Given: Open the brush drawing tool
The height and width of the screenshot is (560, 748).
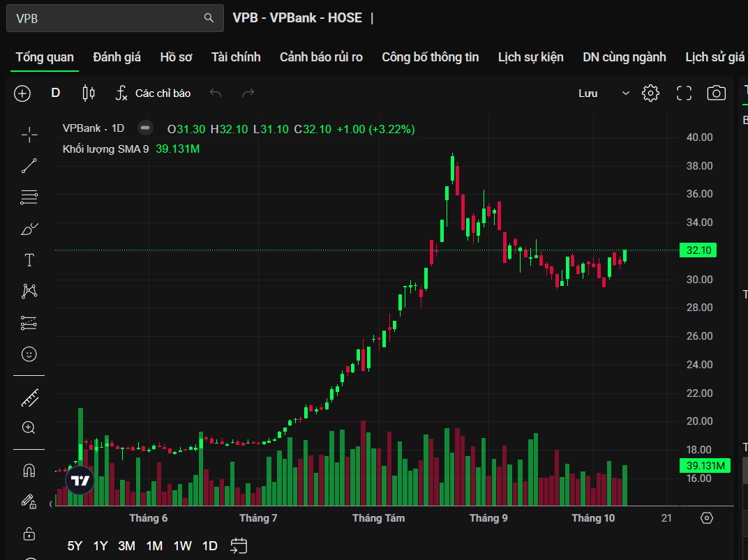Looking at the screenshot, I should tap(29, 229).
